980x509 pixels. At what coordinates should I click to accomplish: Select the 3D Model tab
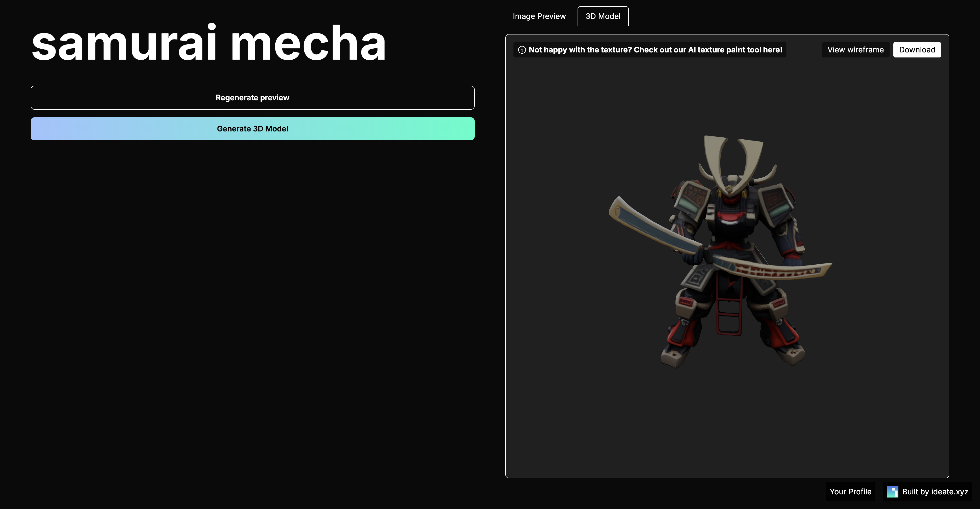pyautogui.click(x=603, y=16)
